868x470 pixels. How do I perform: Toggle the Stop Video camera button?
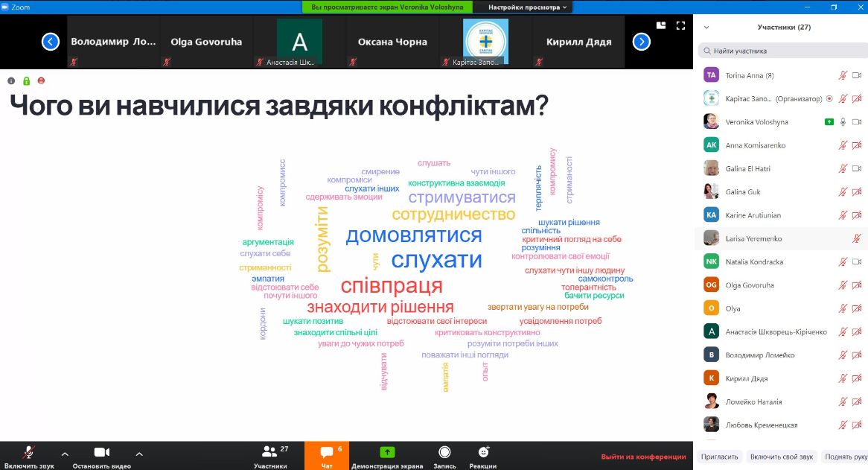click(102, 452)
